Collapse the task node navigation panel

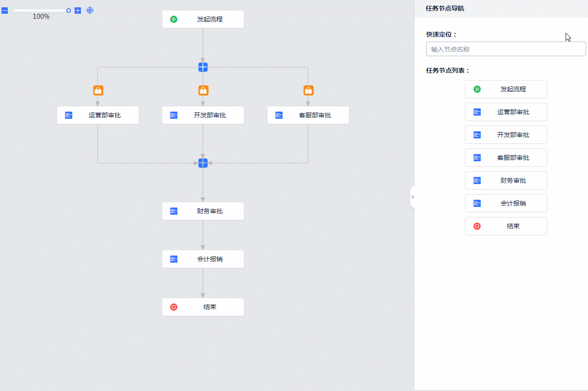412,197
